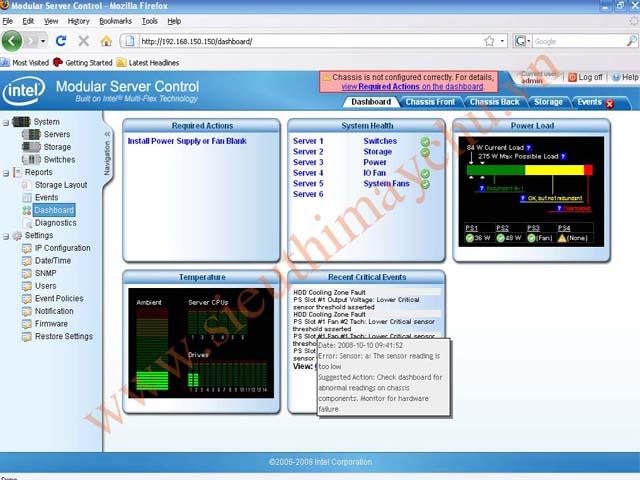Click Intel logo in header
Viewport: 640px width, 480px height.
tap(24, 91)
